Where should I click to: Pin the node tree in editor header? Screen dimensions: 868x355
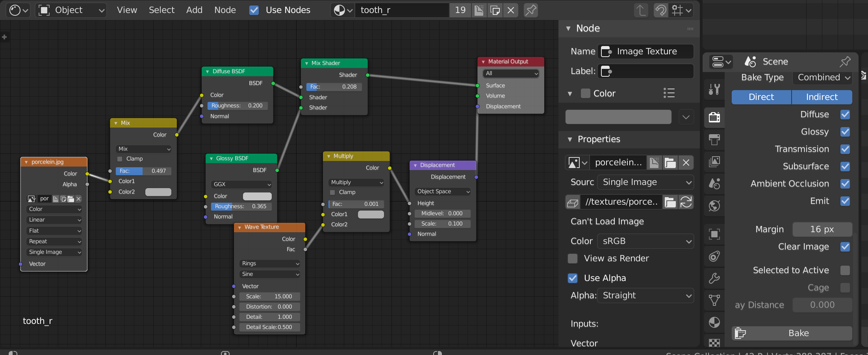coord(531,10)
